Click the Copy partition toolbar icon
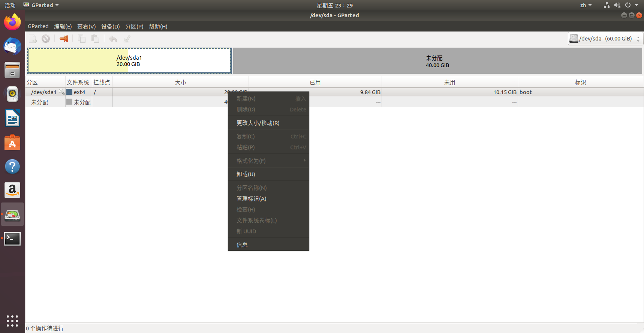The height and width of the screenshot is (333, 644). pos(81,39)
